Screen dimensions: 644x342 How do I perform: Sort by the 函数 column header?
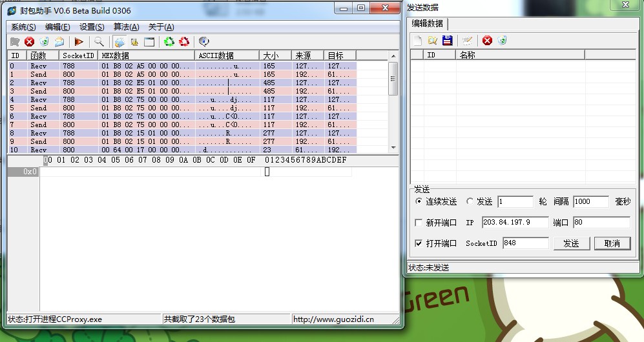click(x=43, y=55)
